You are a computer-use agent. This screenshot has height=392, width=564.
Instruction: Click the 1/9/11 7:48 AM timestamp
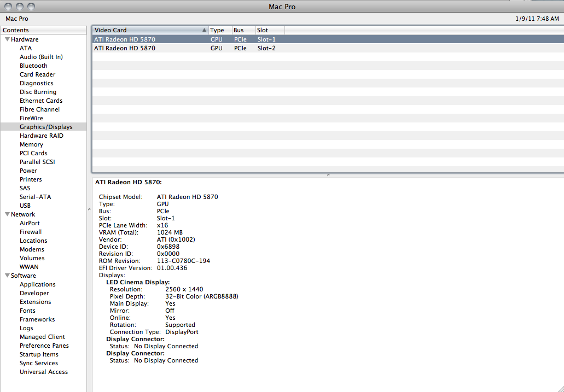(x=537, y=19)
